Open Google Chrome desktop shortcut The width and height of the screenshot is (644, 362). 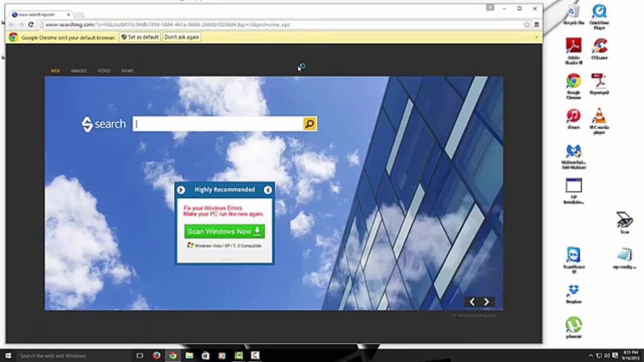tap(573, 86)
